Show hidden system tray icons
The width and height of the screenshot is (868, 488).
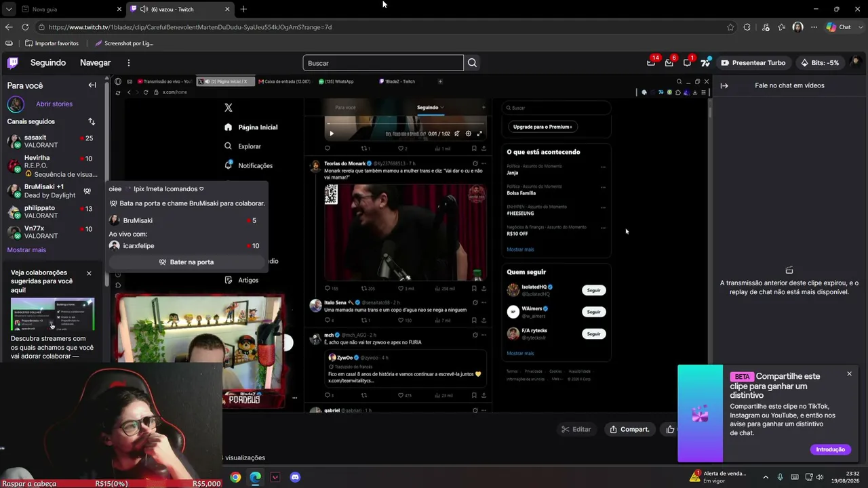(766, 477)
